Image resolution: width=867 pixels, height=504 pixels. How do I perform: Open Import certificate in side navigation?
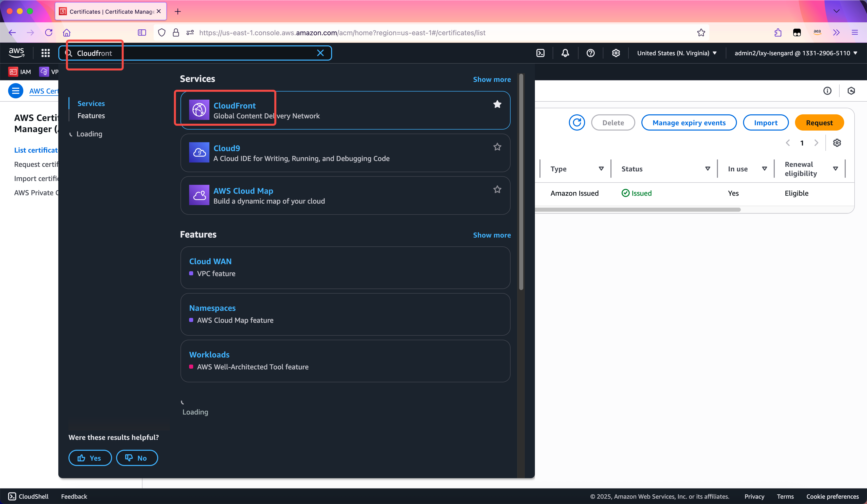(x=36, y=178)
